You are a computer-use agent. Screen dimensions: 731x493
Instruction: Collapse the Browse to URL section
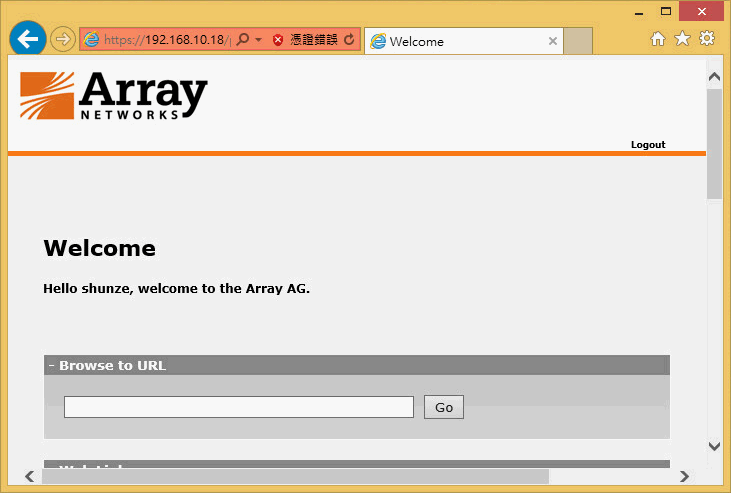(51, 365)
